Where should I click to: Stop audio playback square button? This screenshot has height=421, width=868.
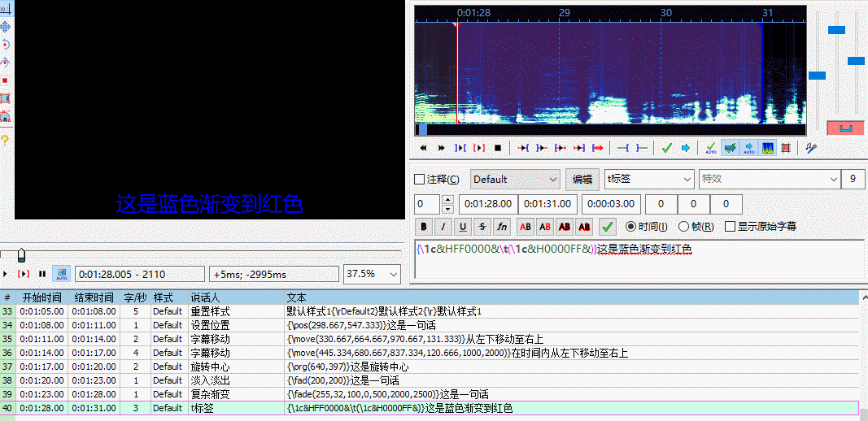498,148
